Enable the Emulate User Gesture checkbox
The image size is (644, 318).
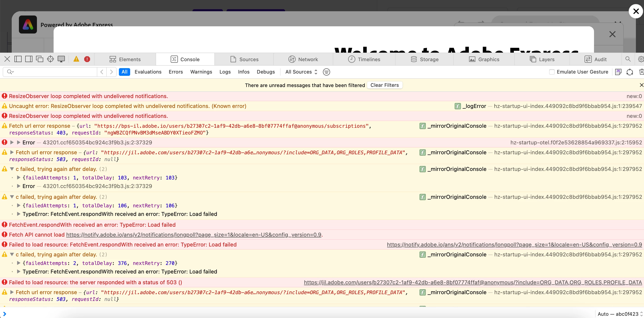pyautogui.click(x=551, y=72)
